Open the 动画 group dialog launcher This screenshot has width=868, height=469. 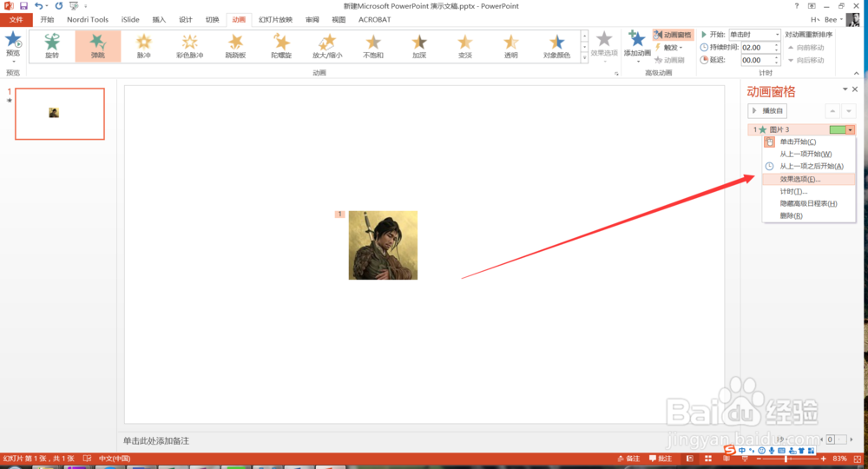[x=616, y=73]
